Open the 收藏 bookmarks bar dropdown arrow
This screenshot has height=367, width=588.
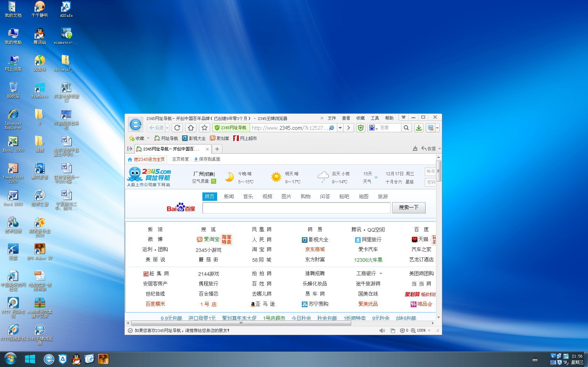[x=148, y=138]
